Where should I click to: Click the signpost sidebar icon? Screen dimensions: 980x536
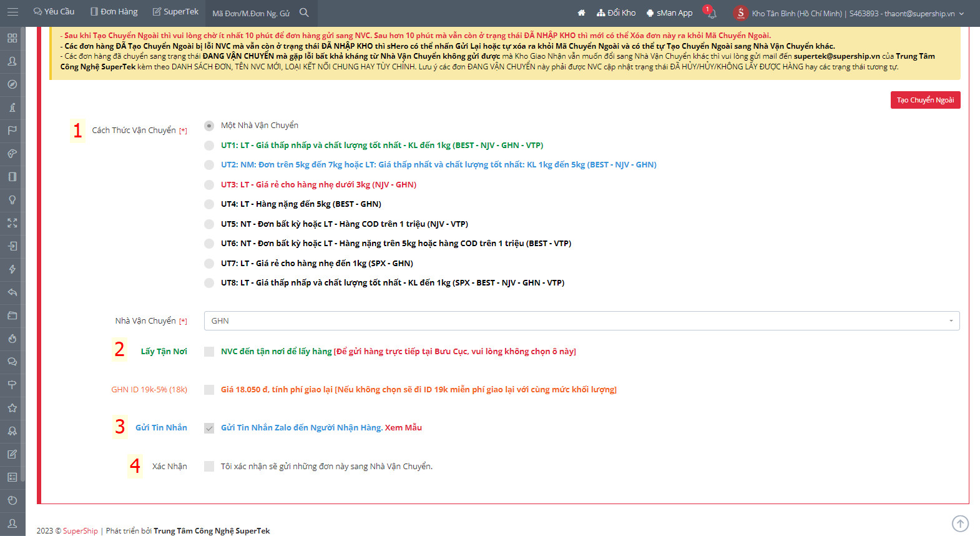(12, 385)
